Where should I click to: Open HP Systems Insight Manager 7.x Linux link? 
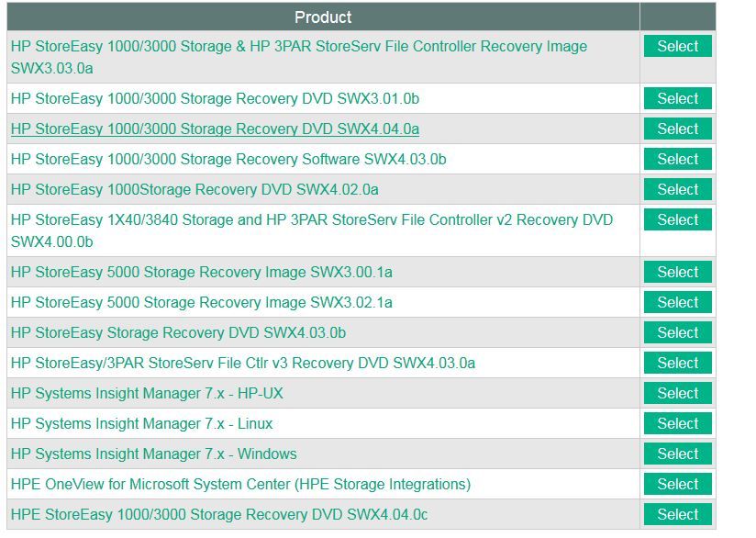click(141, 423)
